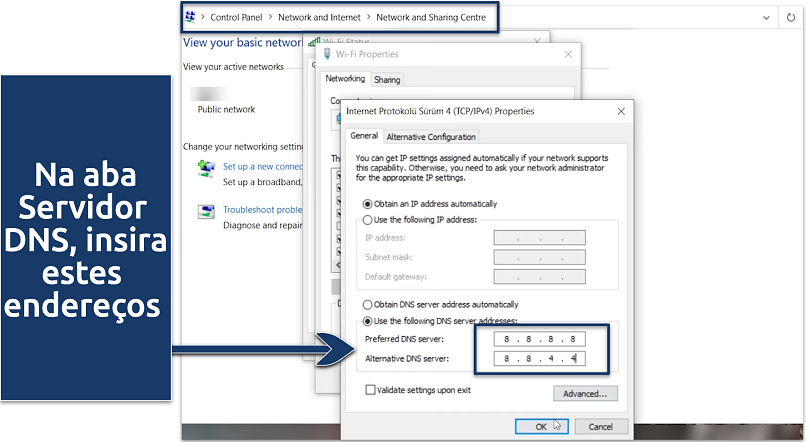Click Cancel in IPv4 Properties dialog
The image size is (806, 442).
point(601,427)
